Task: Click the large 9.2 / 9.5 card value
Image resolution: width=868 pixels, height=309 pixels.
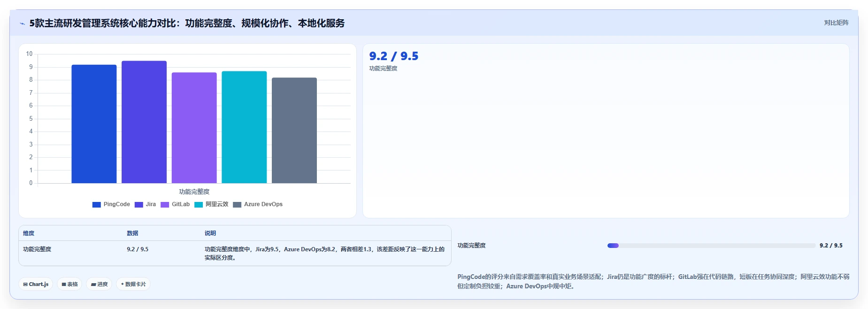Action: (x=394, y=56)
